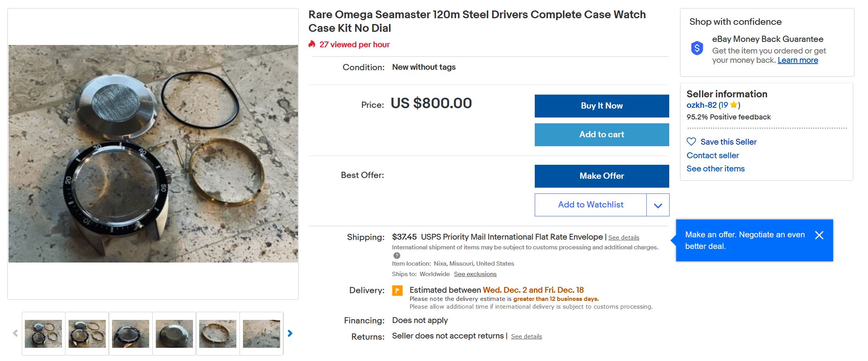Open seller profile ozkh-82
Image resolution: width=868 pixels, height=361 pixels.
tap(701, 105)
